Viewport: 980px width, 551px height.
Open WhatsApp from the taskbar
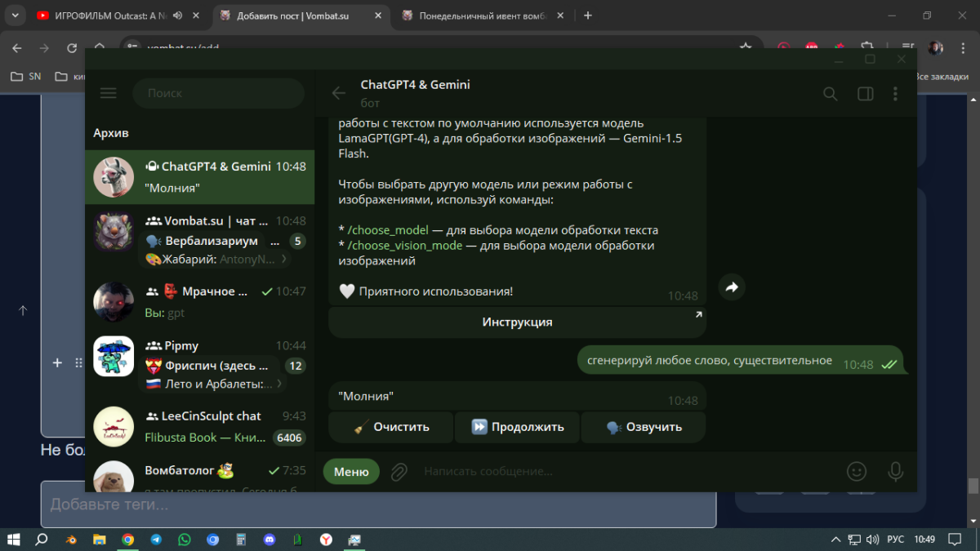tap(185, 540)
